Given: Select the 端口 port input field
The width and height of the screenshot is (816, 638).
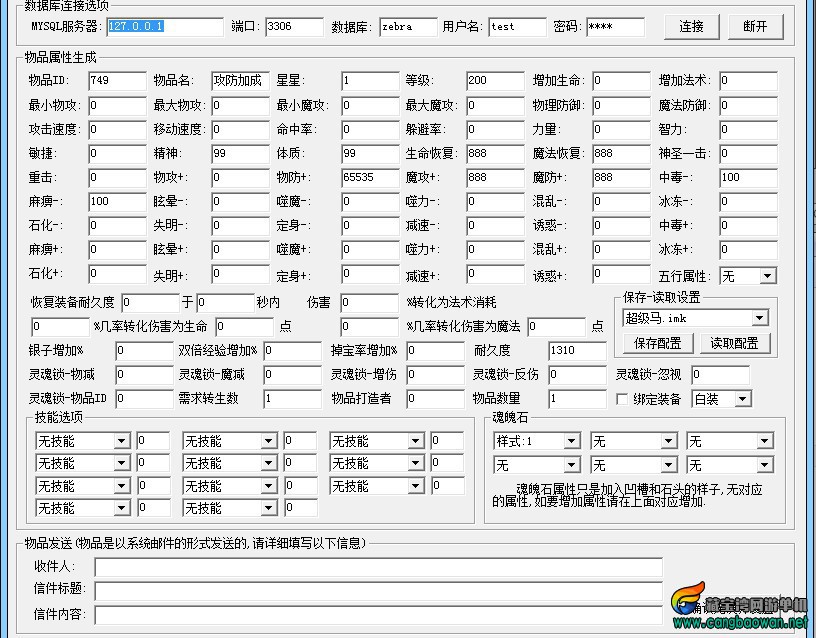Looking at the screenshot, I should pyautogui.click(x=294, y=27).
